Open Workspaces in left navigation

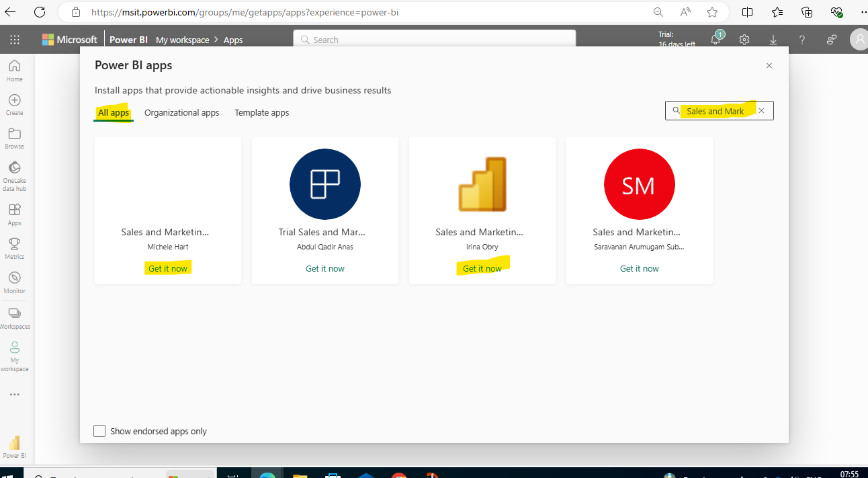point(15,319)
